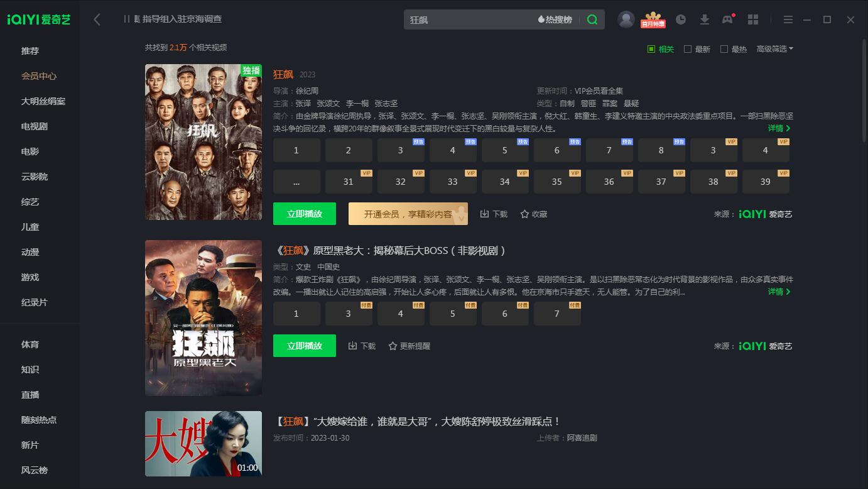The width and height of the screenshot is (868, 489).
Task: Click the hot search flame button
Action: click(x=555, y=19)
